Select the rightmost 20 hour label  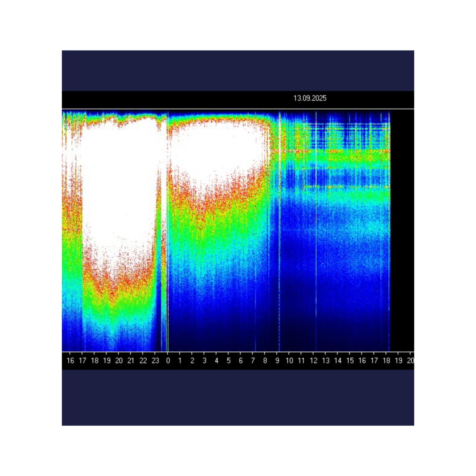tap(411, 361)
